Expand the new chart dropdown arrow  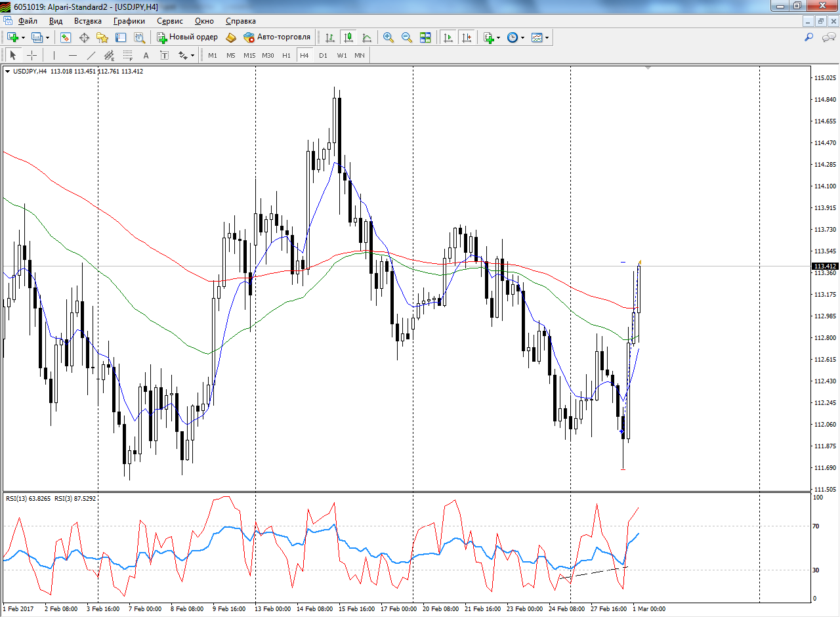(23, 37)
